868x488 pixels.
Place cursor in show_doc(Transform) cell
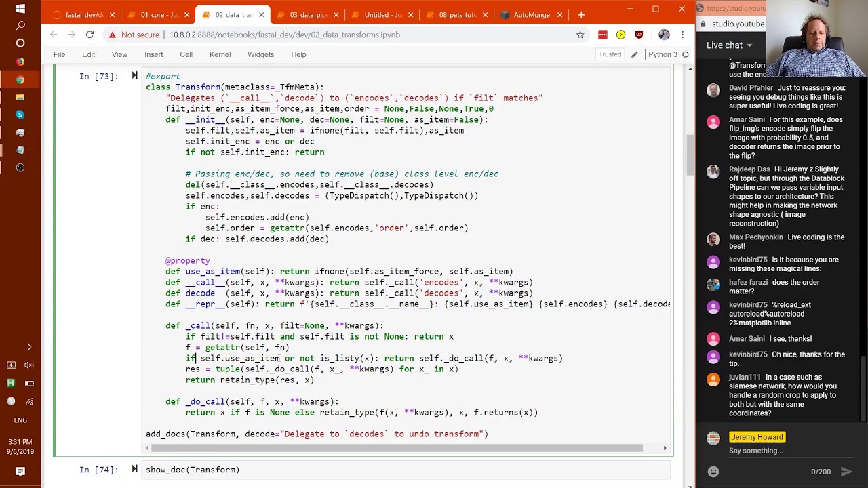407,470
